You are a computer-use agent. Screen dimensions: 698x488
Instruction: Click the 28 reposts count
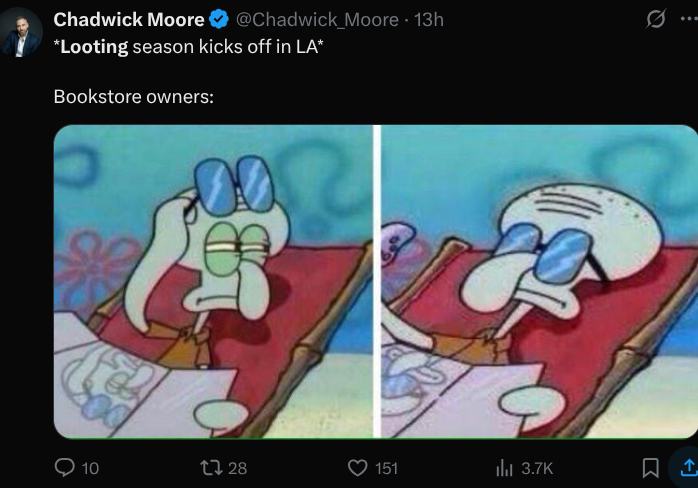(237, 468)
